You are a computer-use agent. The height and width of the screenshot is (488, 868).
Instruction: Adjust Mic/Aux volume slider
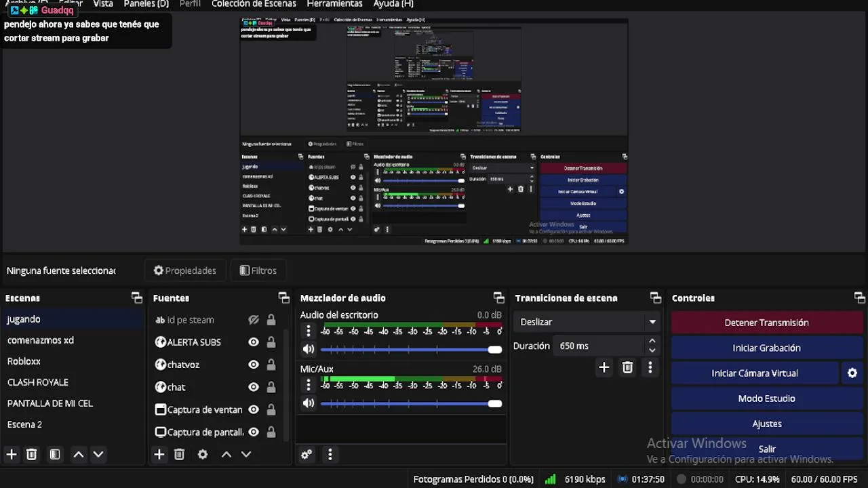click(411, 404)
